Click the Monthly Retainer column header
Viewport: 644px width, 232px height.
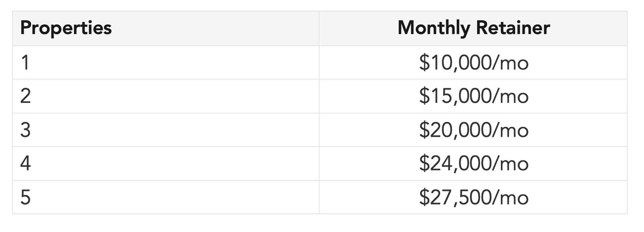[473, 28]
